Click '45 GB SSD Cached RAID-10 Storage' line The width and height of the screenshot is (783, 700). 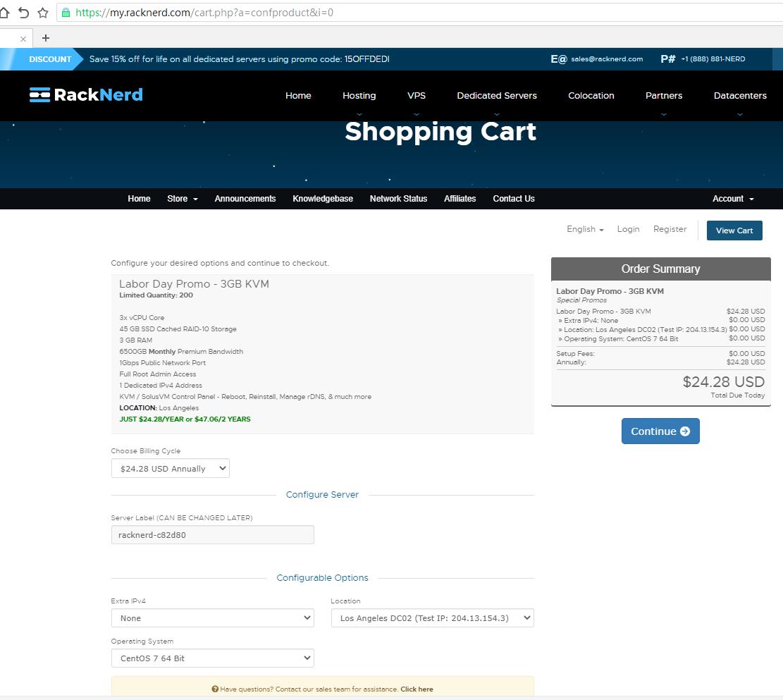click(178, 328)
